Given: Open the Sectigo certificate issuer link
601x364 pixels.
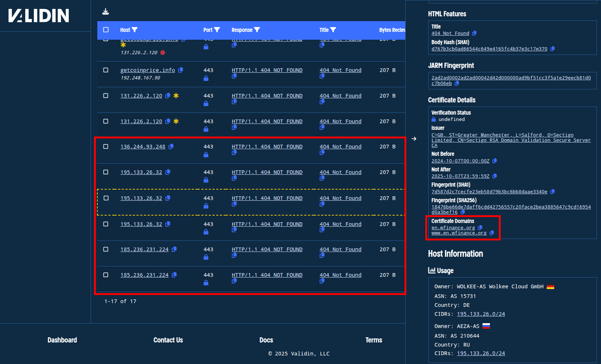Looking at the screenshot, I should pyautogui.click(x=511, y=140).
